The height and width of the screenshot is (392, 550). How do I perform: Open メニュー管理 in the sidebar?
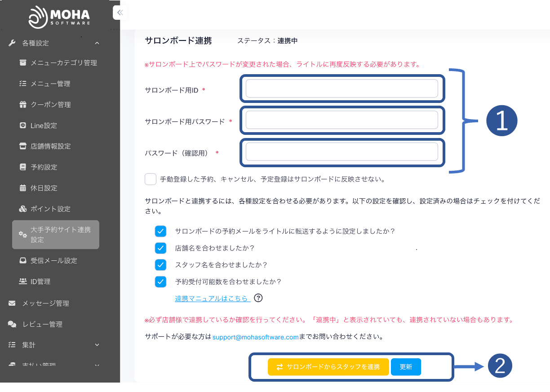[50, 84]
